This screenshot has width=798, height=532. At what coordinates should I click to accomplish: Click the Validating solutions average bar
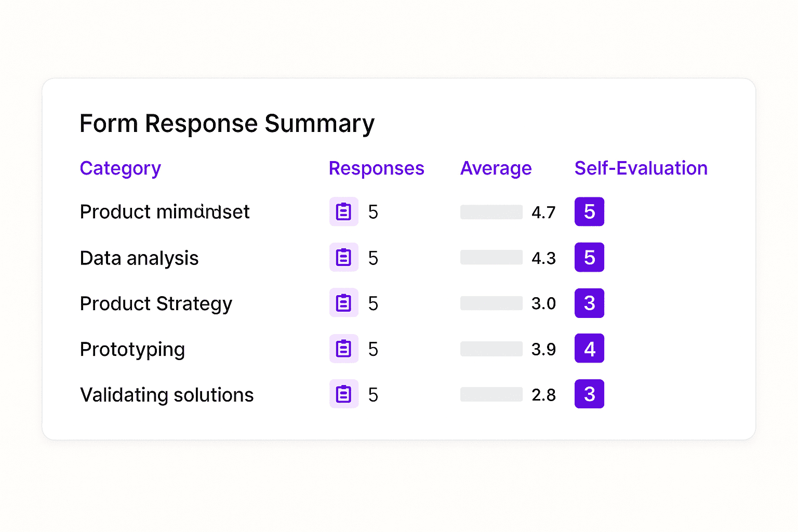point(491,394)
